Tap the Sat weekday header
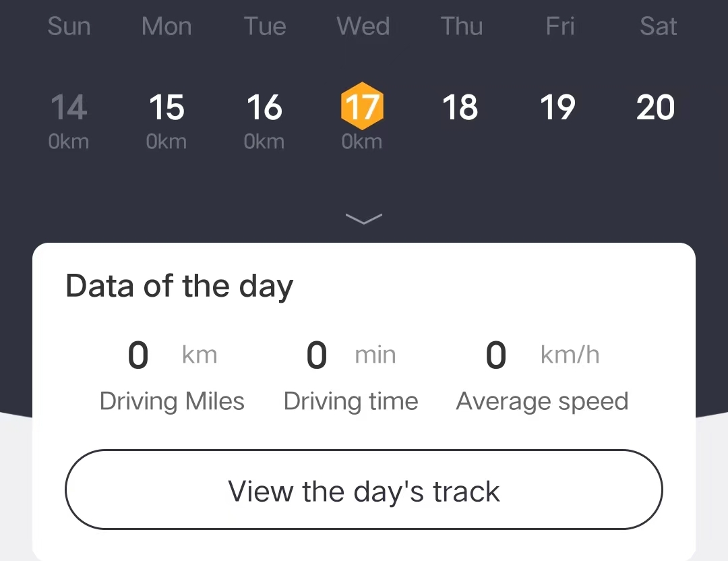728x561 pixels. [x=658, y=26]
